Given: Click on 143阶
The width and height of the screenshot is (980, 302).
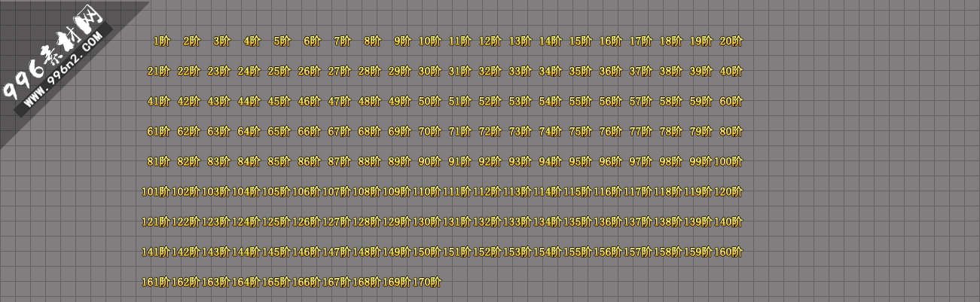Looking at the screenshot, I should click(216, 252).
